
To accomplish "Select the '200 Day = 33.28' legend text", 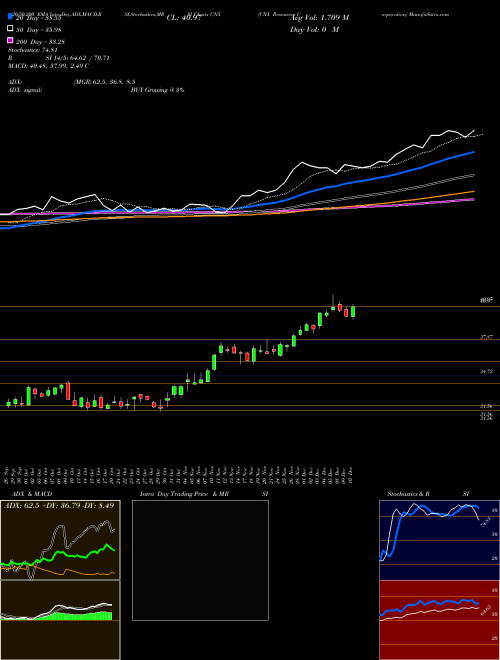I will [x=40, y=41].
